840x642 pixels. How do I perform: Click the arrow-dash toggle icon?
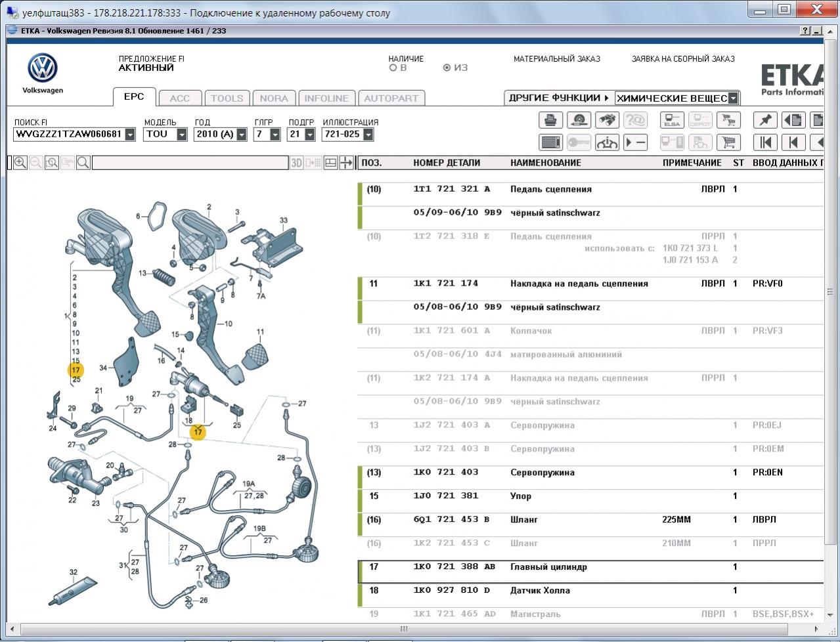tap(635, 142)
